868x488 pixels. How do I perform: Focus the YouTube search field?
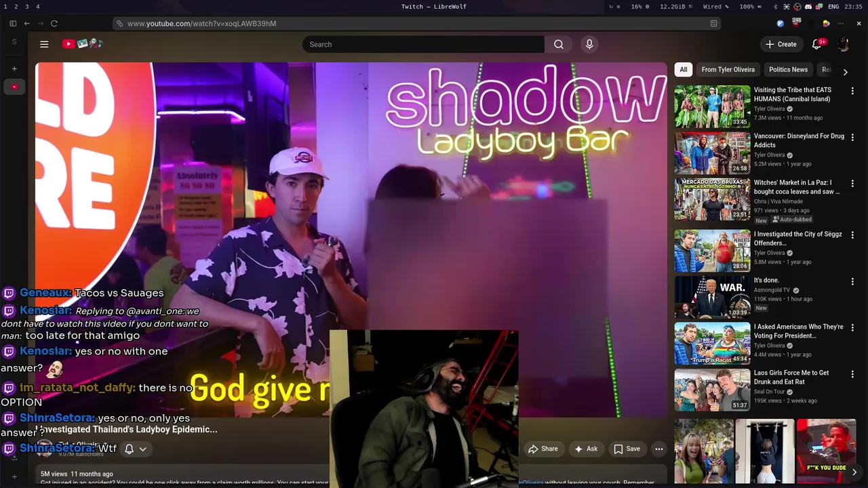(423, 44)
